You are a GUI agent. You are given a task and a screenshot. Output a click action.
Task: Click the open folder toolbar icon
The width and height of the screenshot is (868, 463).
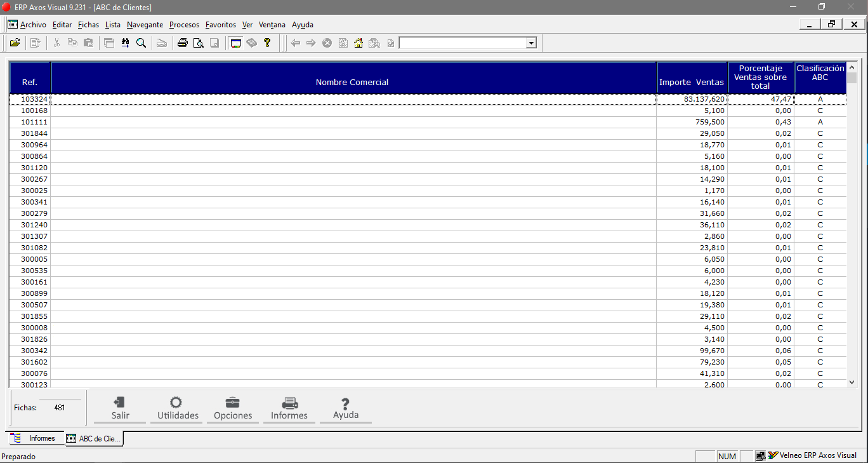[x=15, y=43]
